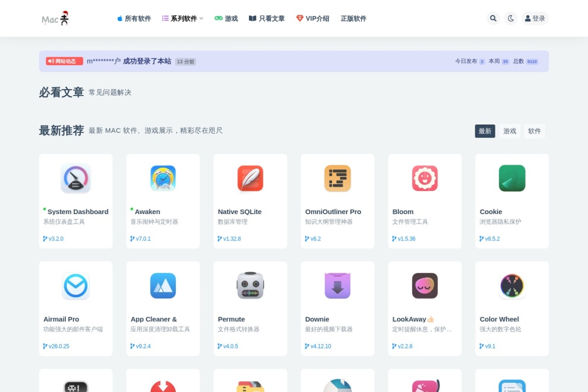
Task: Open the Awaken alarm clock icon
Action: 163,178
